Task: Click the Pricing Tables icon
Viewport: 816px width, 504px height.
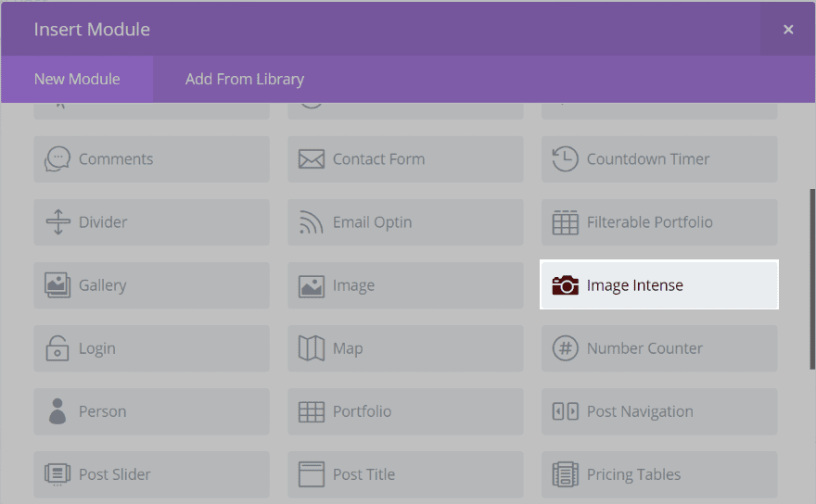Action: pyautogui.click(x=565, y=474)
